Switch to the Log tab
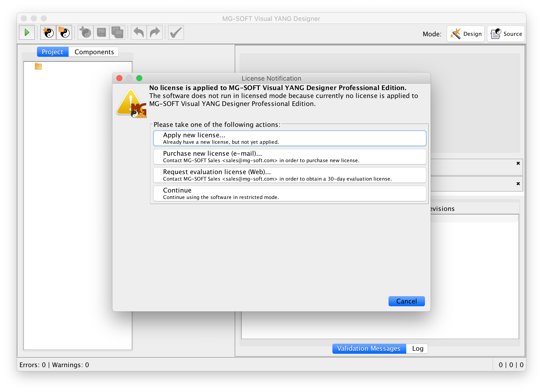This screenshot has width=543, height=392. (x=417, y=348)
